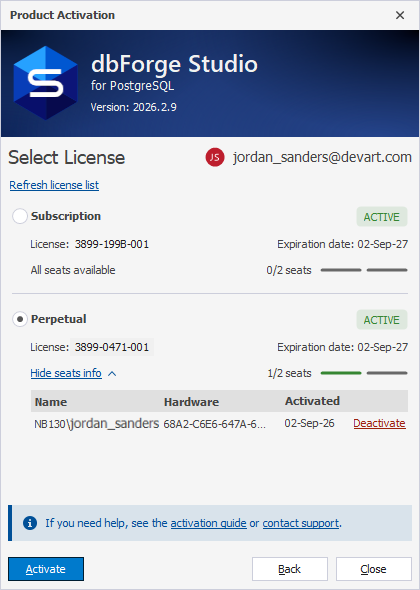
Task: Click the Select License heading
Action: [67, 157]
